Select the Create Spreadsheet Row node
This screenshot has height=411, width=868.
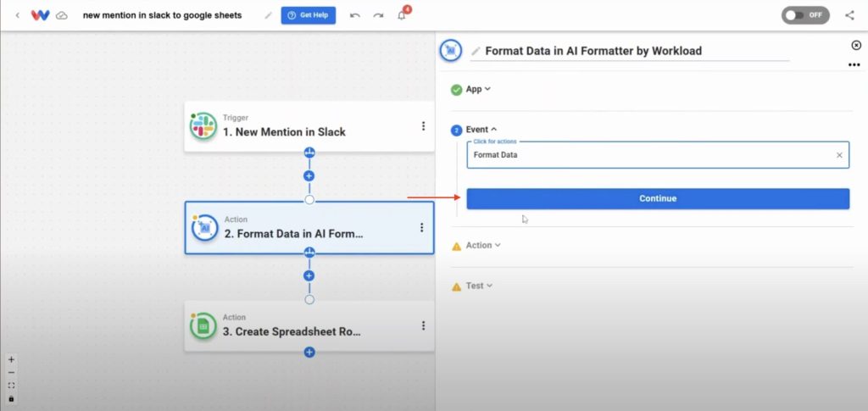(309, 325)
